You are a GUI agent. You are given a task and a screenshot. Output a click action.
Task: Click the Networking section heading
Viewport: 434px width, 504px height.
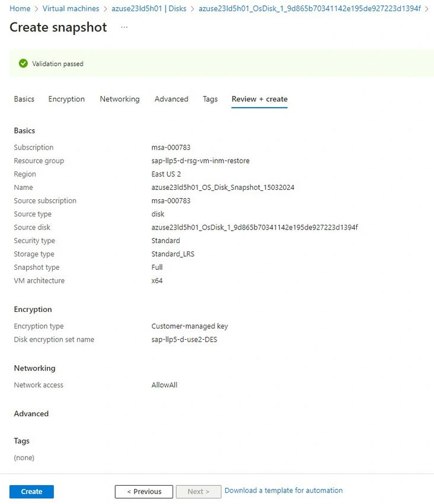click(34, 368)
